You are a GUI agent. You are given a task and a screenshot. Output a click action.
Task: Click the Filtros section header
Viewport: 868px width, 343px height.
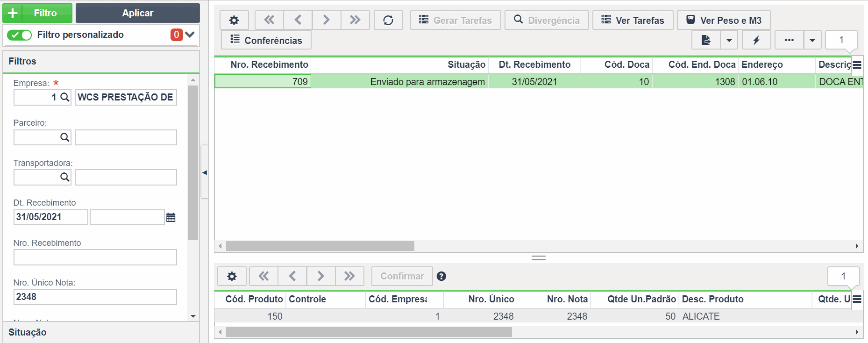(101, 61)
